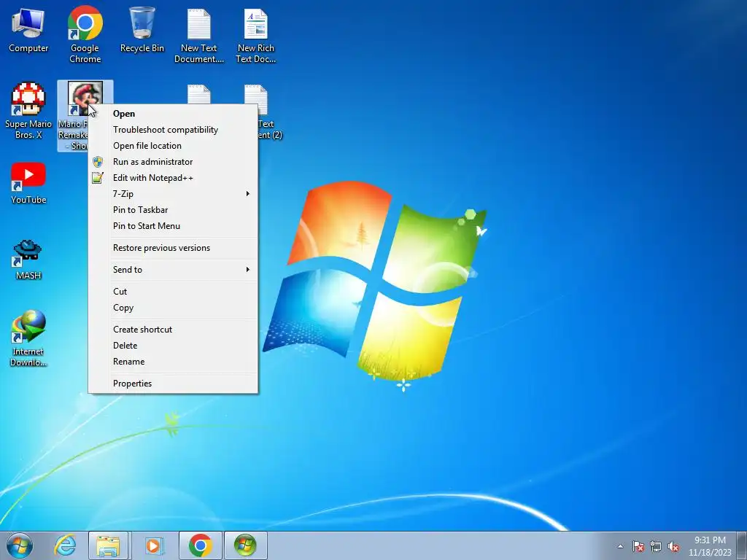Select the Recycle Bin icon

142,29
